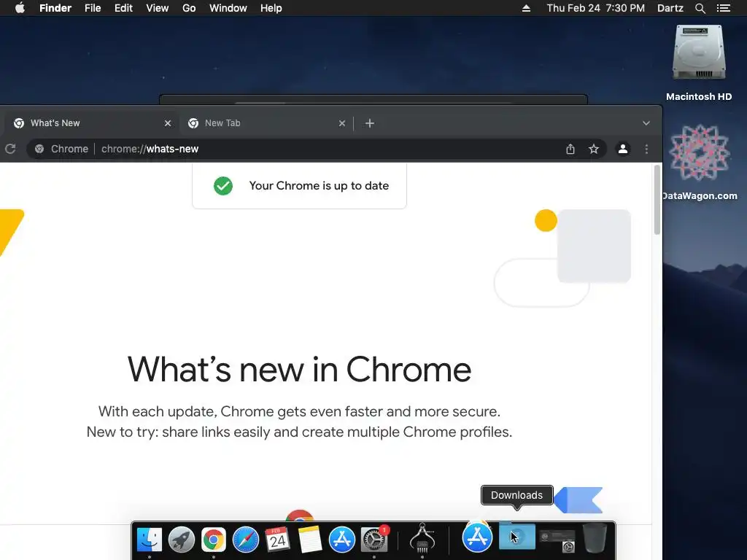Viewport: 747px width, 560px height.
Task: Close the What's New tab
Action: point(168,123)
